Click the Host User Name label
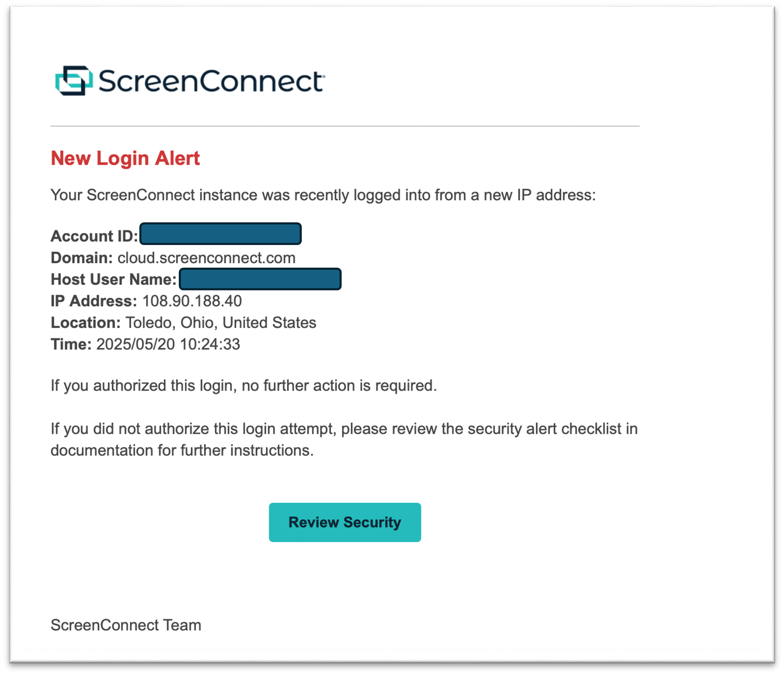 click(x=113, y=279)
